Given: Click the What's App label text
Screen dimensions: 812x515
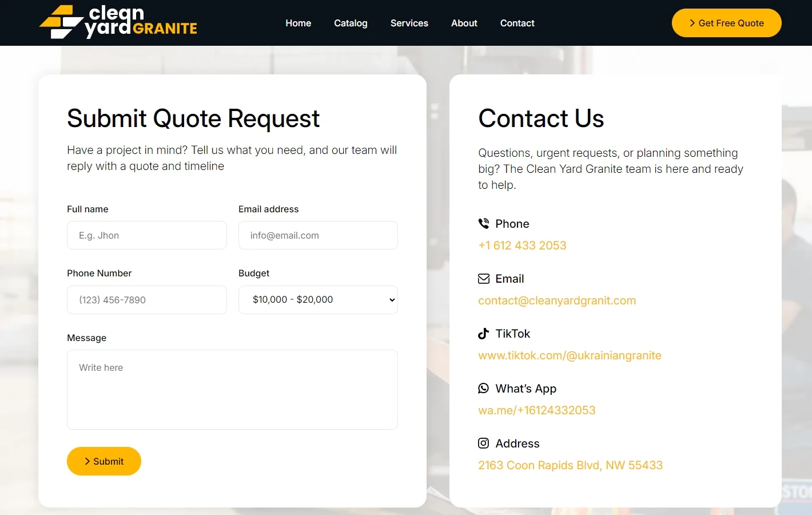Looking at the screenshot, I should point(526,389).
